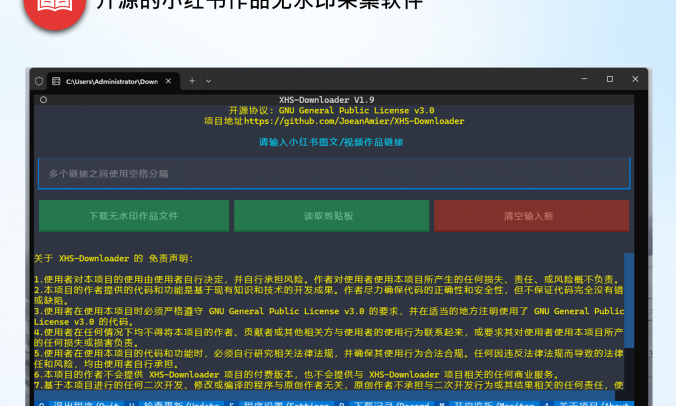Select the C:\Users\Administrator\Down terminal tab

[113, 81]
